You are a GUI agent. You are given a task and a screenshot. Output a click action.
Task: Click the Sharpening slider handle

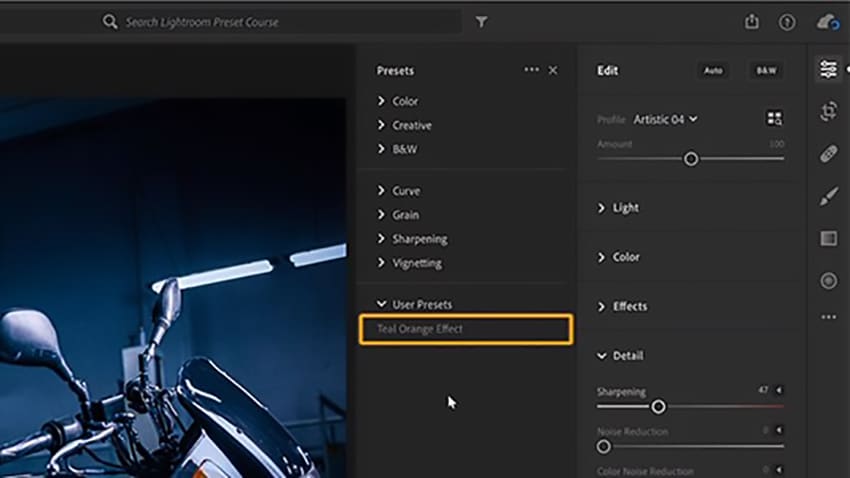click(x=658, y=406)
